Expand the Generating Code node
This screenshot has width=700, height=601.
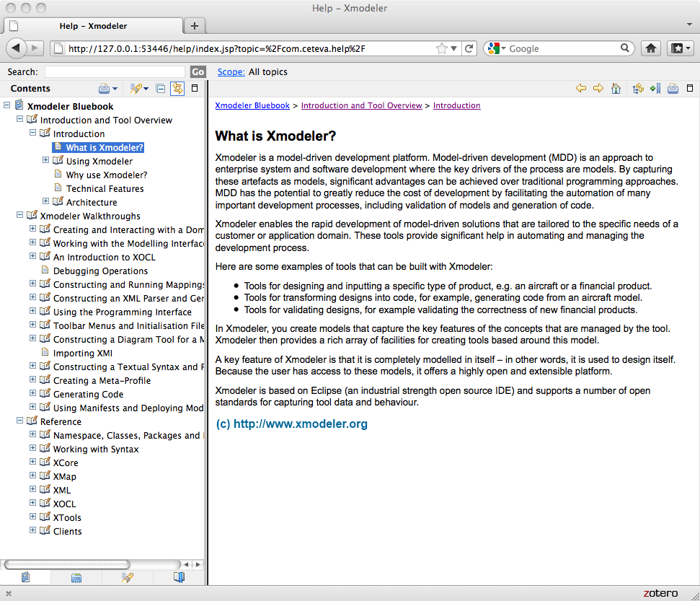point(32,393)
